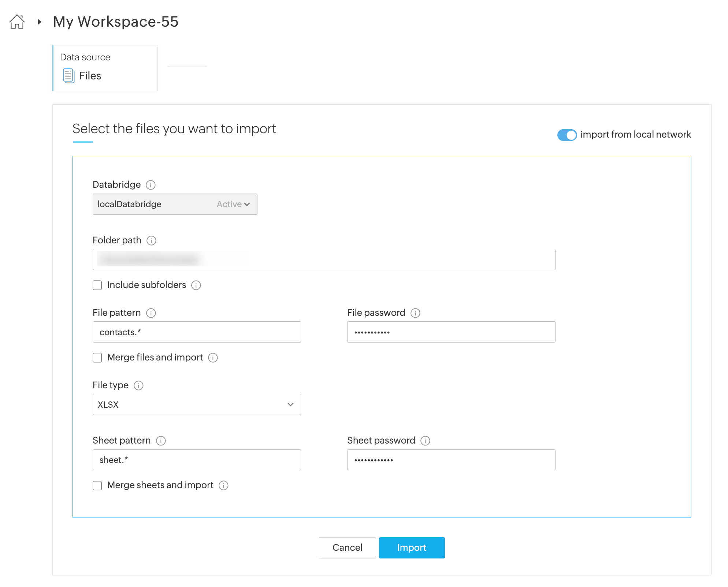Select the Files data source tab
Screen dimensions: 728x587
[105, 68]
